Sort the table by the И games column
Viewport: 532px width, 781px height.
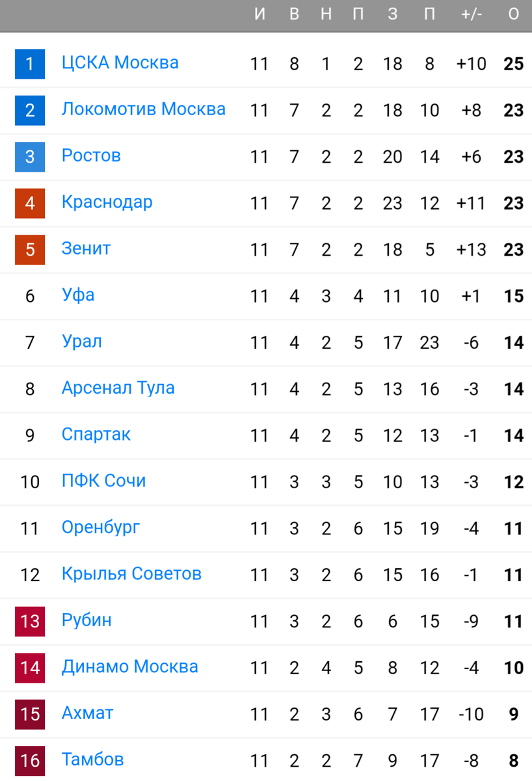click(260, 14)
